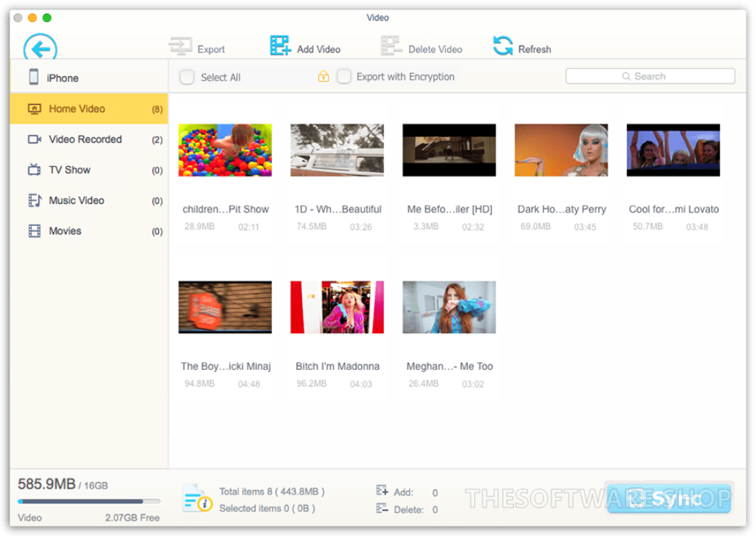Image resolution: width=756 pixels, height=536 pixels.
Task: Click the title 'Me Befo…iler [HD]'
Action: point(450,209)
